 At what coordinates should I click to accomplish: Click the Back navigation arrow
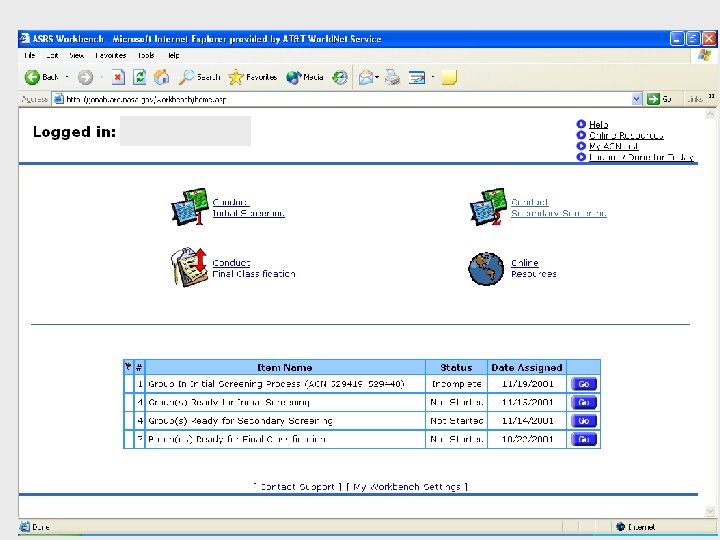click(x=32, y=77)
